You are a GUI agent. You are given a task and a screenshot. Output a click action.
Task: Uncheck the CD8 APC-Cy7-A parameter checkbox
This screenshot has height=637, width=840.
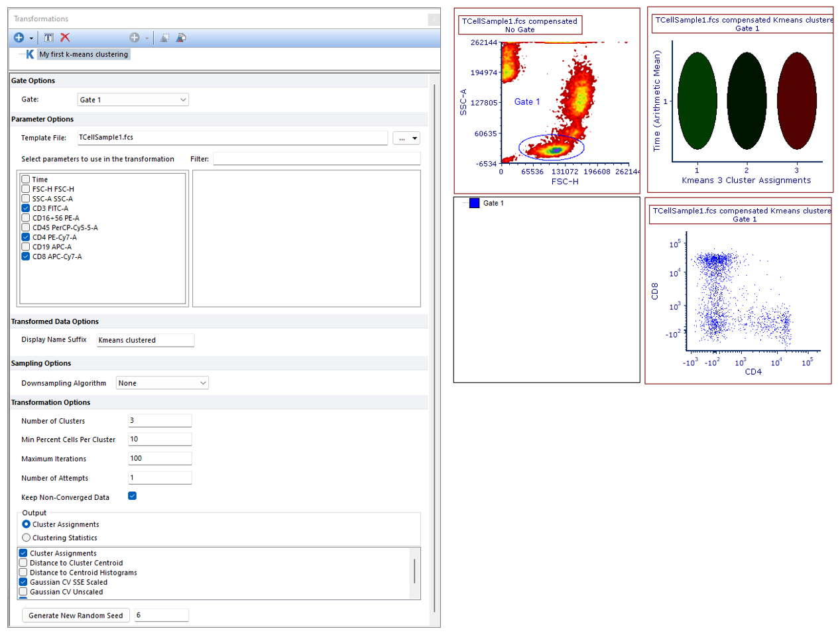point(26,256)
